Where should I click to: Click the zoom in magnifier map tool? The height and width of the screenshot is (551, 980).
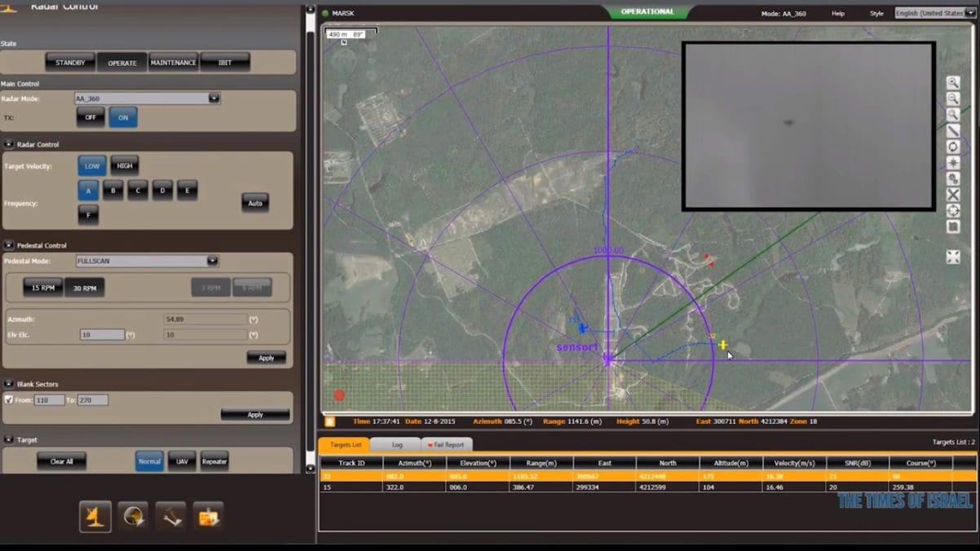(x=952, y=83)
